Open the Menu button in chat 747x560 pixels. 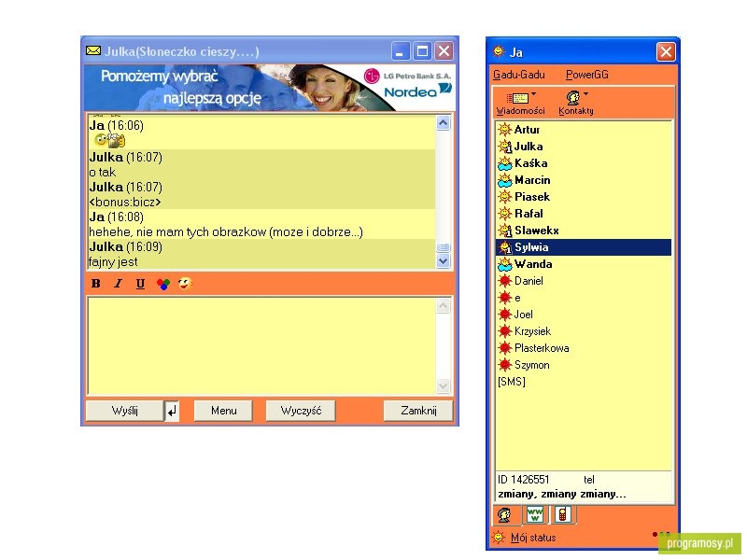[x=223, y=411]
